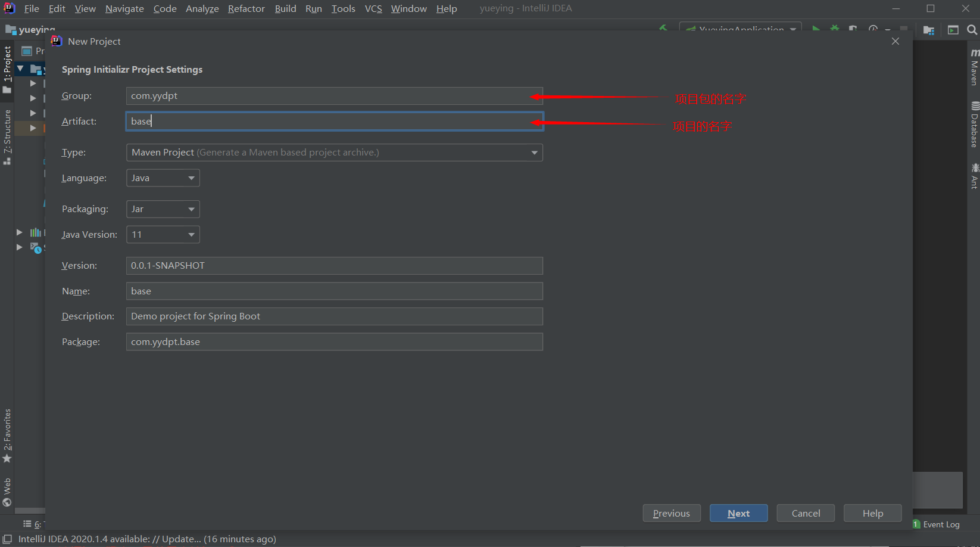Image resolution: width=980 pixels, height=547 pixels.
Task: Open the YueyingApplication run configuration dropdown
Action: [741, 29]
